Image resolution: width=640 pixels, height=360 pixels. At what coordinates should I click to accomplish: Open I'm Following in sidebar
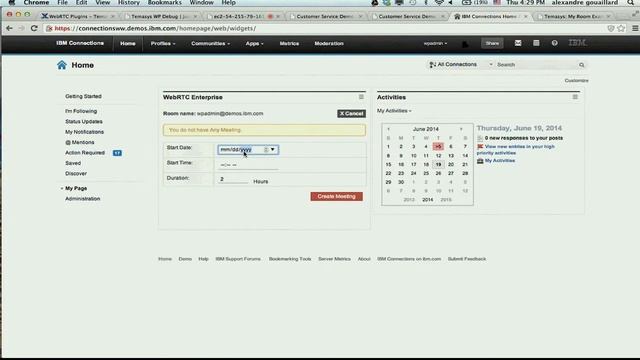click(81, 111)
